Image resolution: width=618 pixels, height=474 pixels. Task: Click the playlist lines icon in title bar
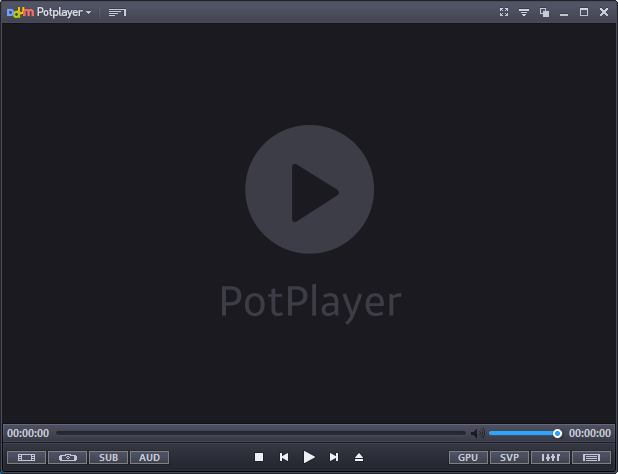(x=117, y=13)
